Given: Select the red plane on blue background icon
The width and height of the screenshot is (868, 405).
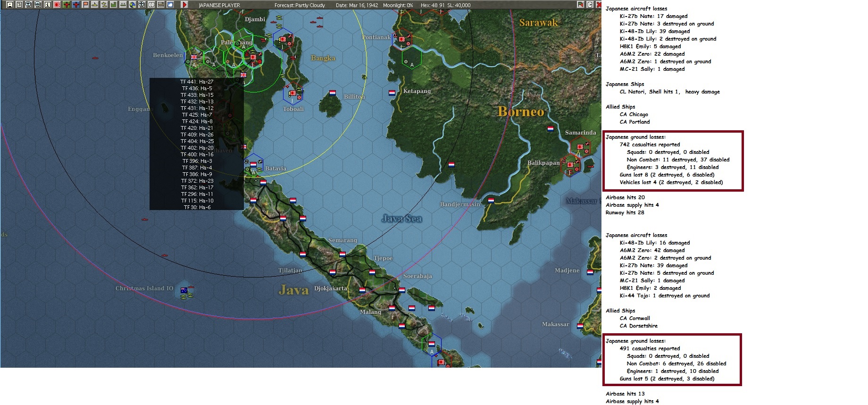Looking at the screenshot, I should [x=76, y=5].
